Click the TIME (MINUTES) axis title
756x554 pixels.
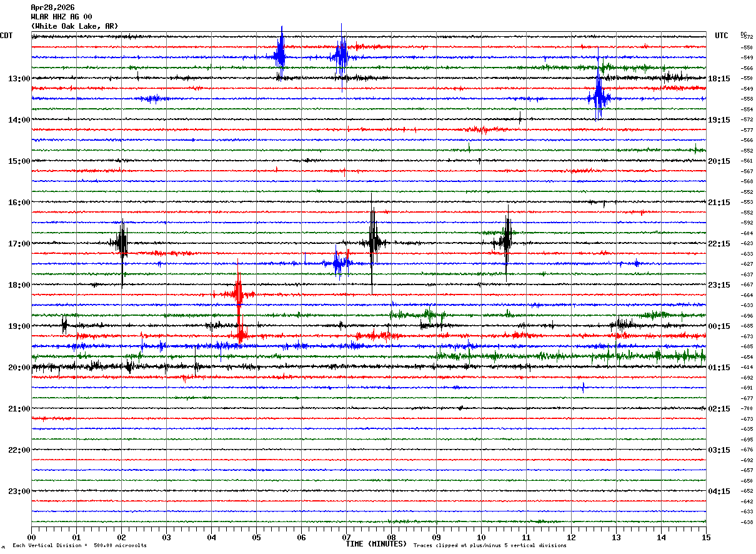(x=376, y=544)
